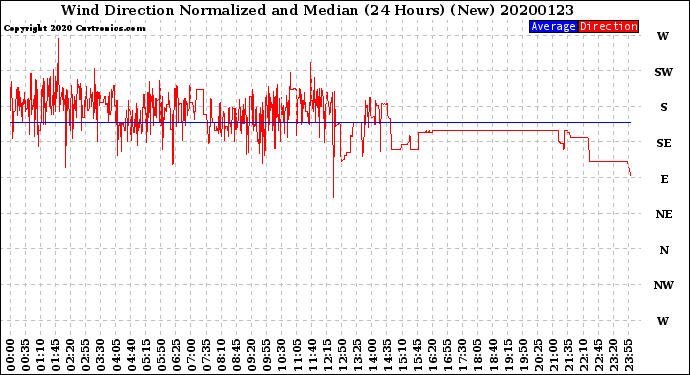Click the 22:10 time axis label

pyautogui.click(x=583, y=355)
